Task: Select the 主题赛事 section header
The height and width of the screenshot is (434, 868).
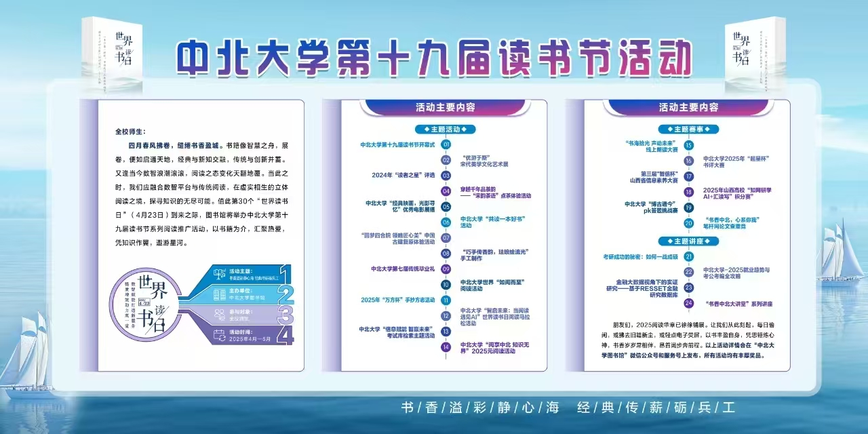Action: coord(688,129)
